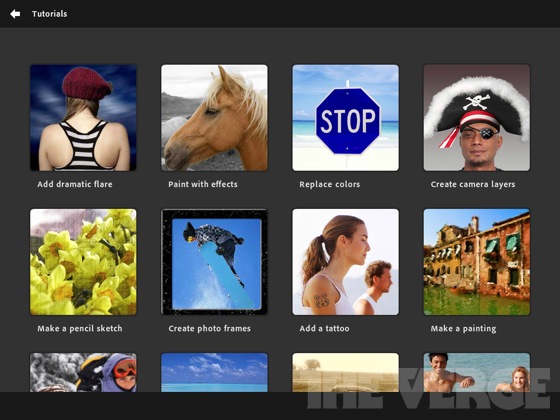Open the Replace colors stop sign thumbnail

(345, 118)
